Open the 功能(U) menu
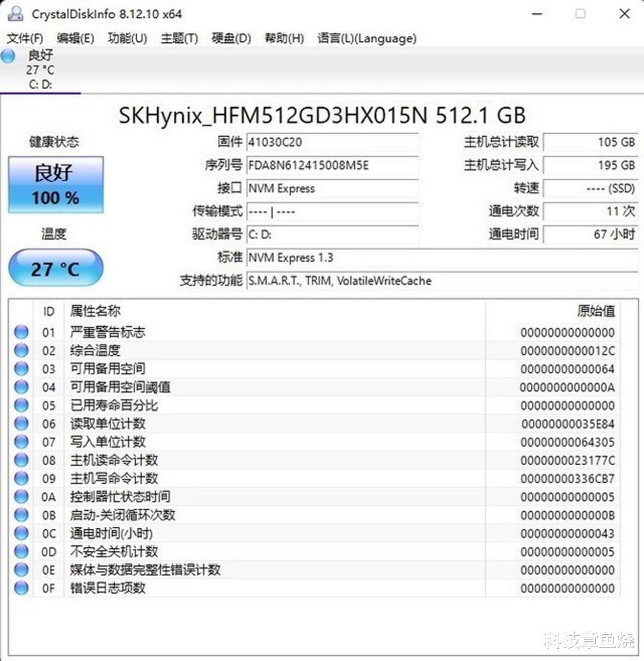This screenshot has width=644, height=661. [127, 38]
